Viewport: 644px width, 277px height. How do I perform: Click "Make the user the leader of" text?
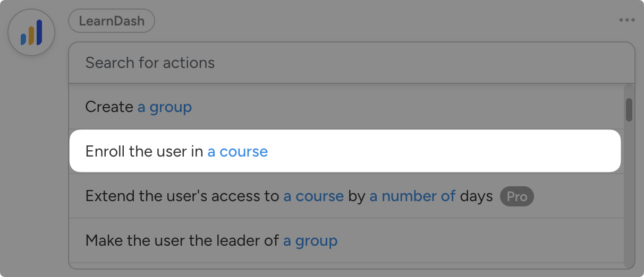click(182, 241)
